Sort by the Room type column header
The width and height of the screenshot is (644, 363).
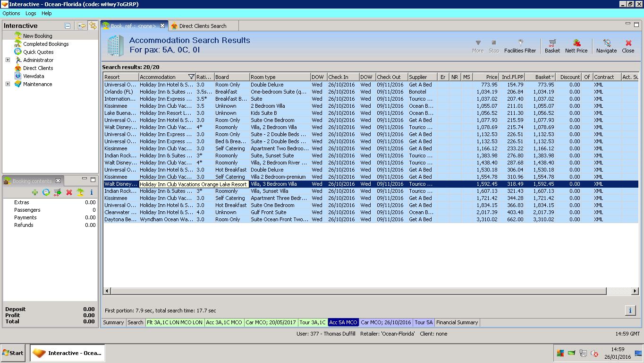coord(280,77)
